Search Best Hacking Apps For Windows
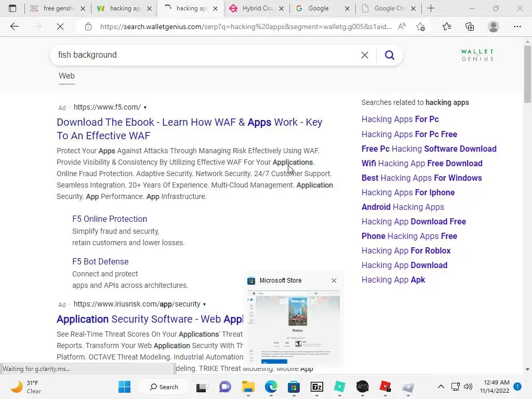Image resolution: width=532 pixels, height=399 pixels. coord(422,178)
